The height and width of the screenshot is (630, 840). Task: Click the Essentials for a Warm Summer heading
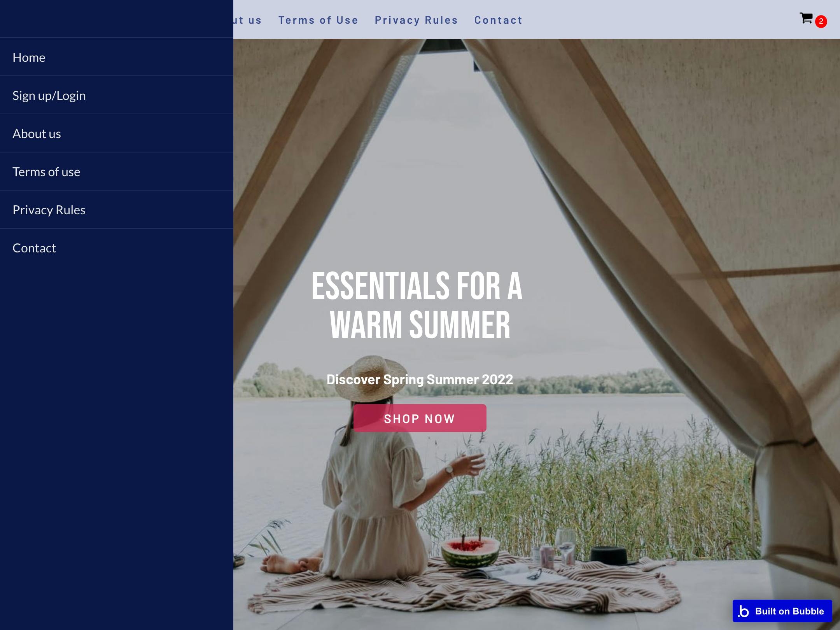point(417,305)
